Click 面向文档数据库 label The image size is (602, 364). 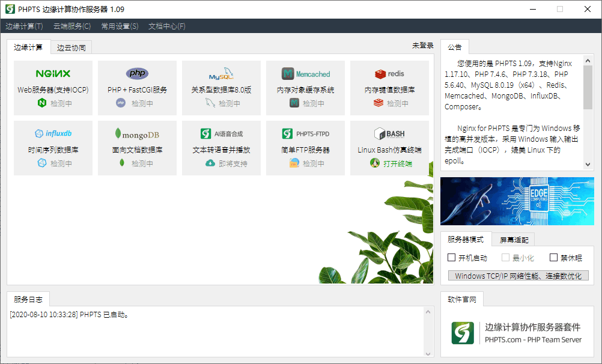click(137, 150)
